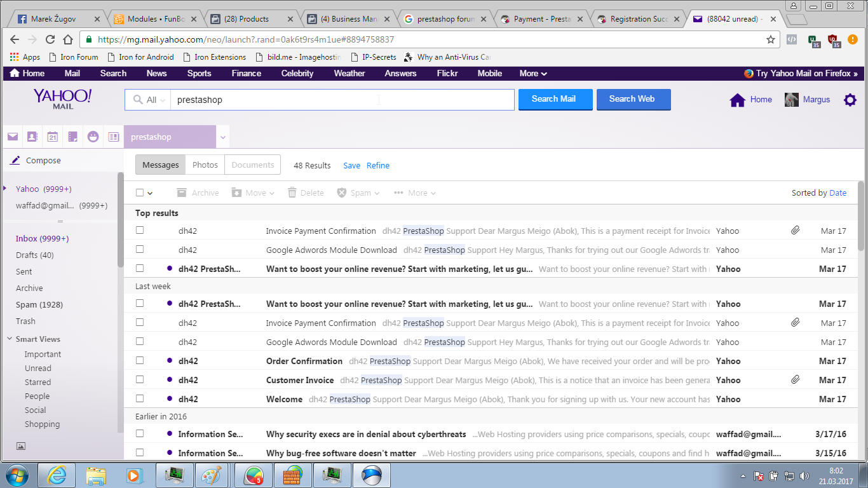Launch Internet Explorer from the taskbar
The image size is (868, 488).
57,475
